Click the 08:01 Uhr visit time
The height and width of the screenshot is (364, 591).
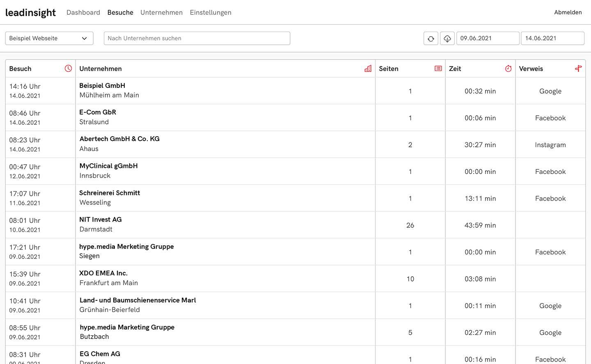tap(25, 220)
